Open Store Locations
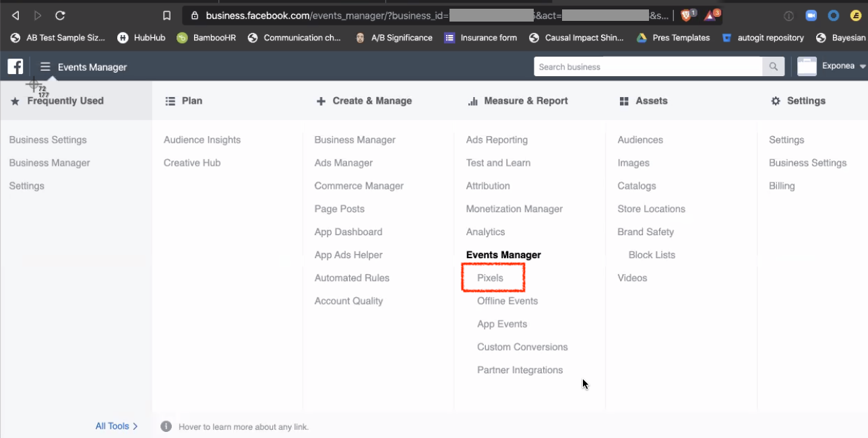 (651, 209)
